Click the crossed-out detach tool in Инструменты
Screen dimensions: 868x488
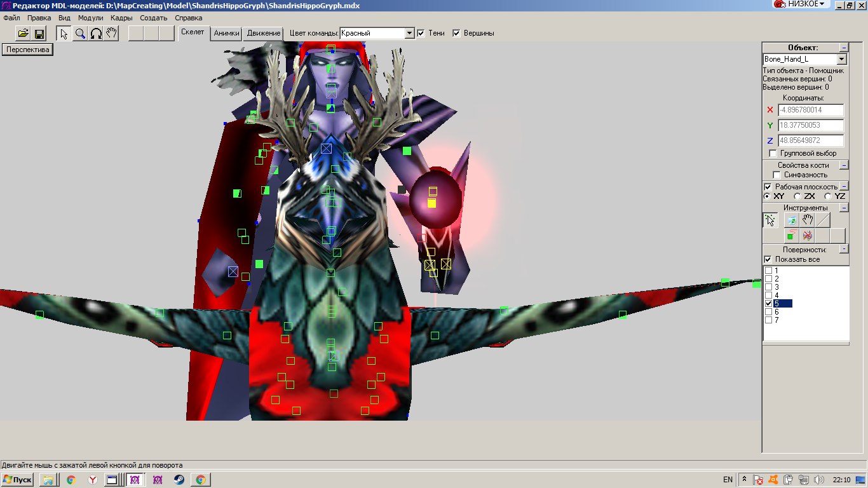click(807, 236)
